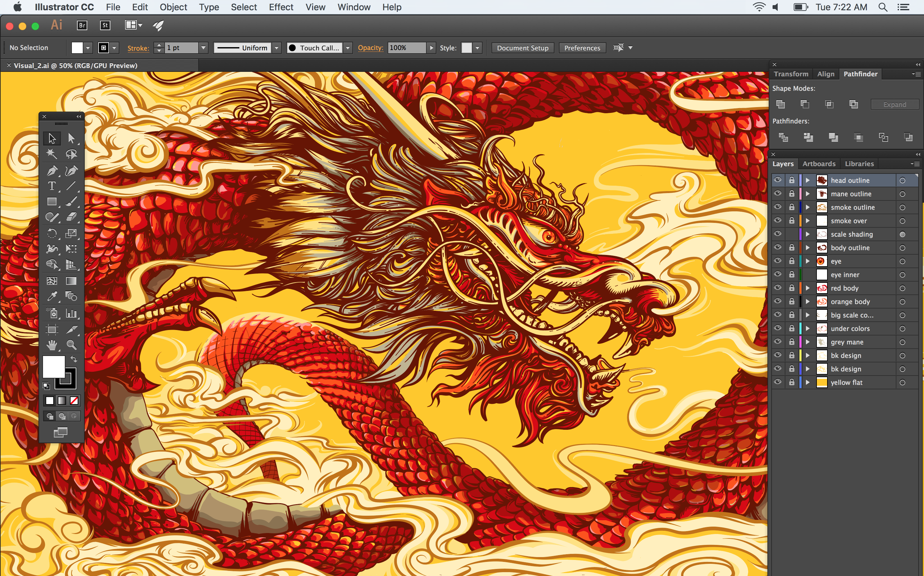Screen dimensions: 924x576
Task: Unlock the head outline layer
Action: 792,180
